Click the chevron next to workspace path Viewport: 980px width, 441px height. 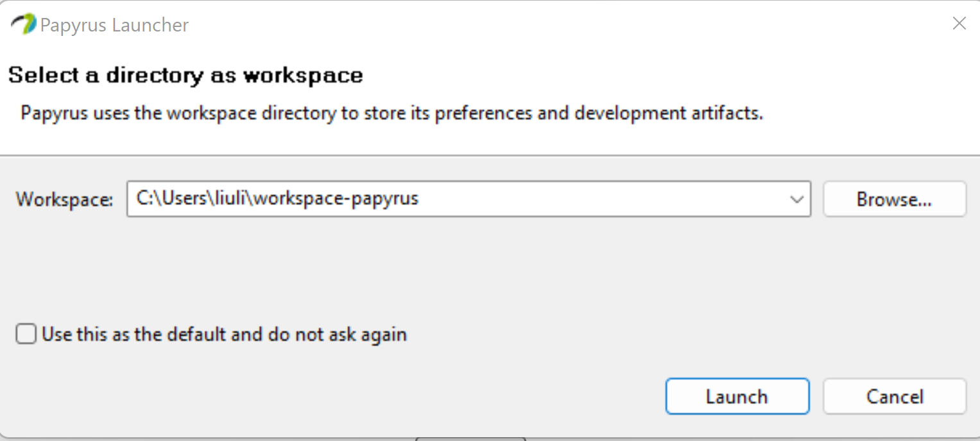click(x=797, y=199)
